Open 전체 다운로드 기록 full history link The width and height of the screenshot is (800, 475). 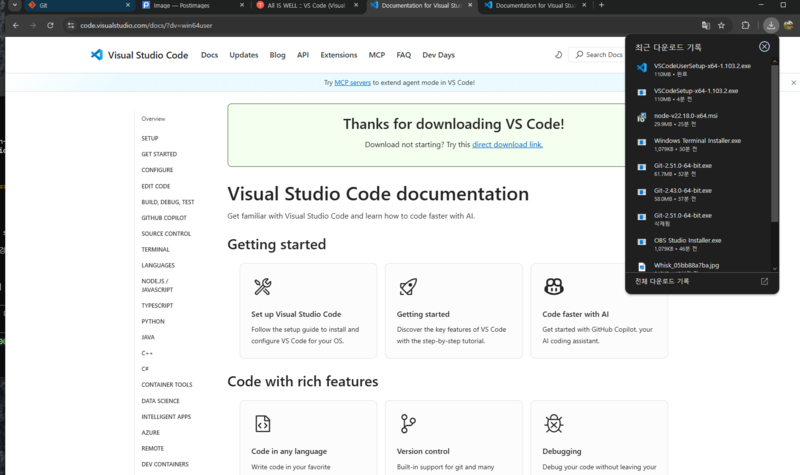click(x=662, y=281)
